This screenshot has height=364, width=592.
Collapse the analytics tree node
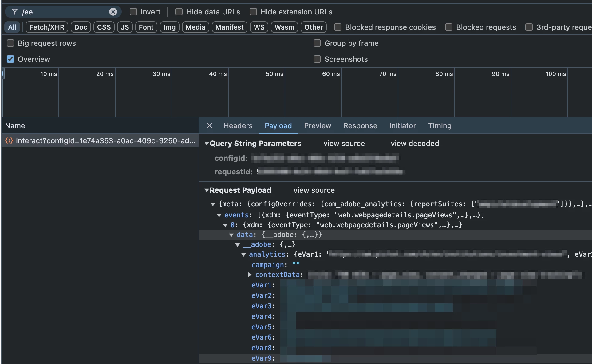(243, 255)
